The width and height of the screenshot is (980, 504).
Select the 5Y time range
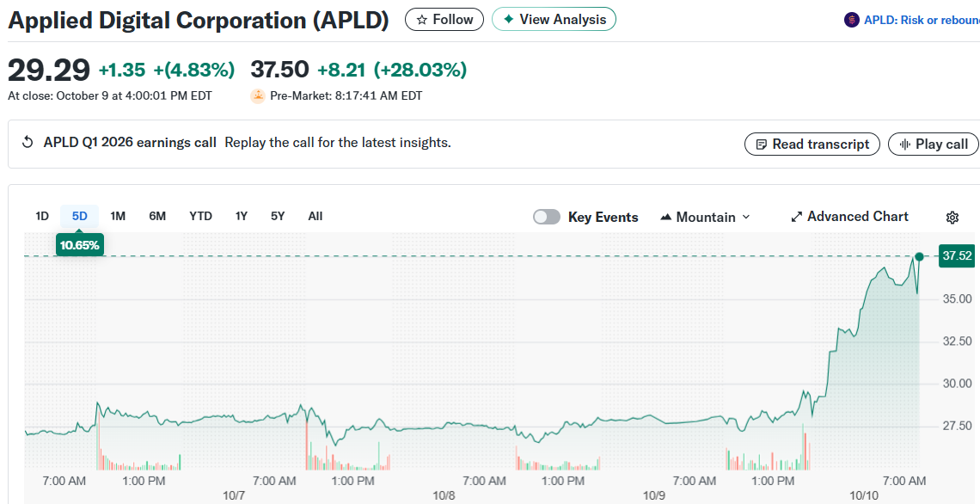tap(278, 216)
